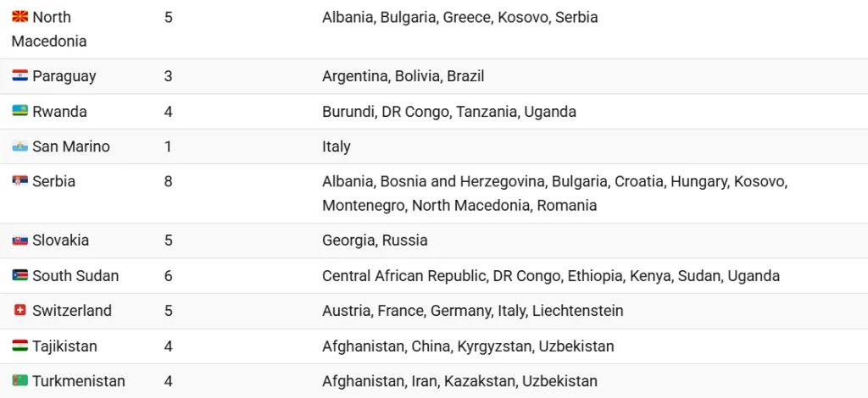The height and width of the screenshot is (398, 868).
Task: Click the Turkmenistan flag icon
Action: 20,381
